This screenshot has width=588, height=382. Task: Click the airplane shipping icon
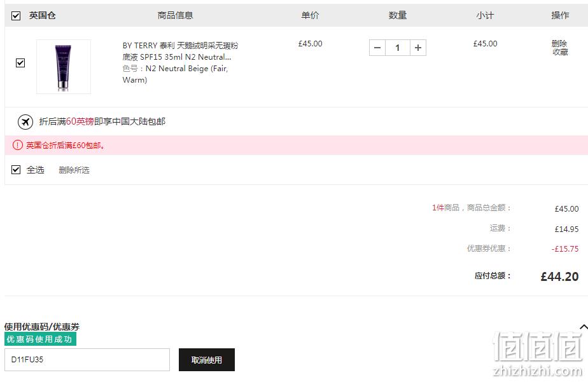tap(25, 121)
